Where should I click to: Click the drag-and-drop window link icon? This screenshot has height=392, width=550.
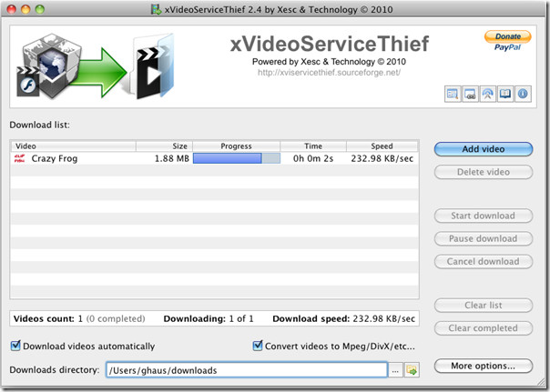click(x=470, y=94)
